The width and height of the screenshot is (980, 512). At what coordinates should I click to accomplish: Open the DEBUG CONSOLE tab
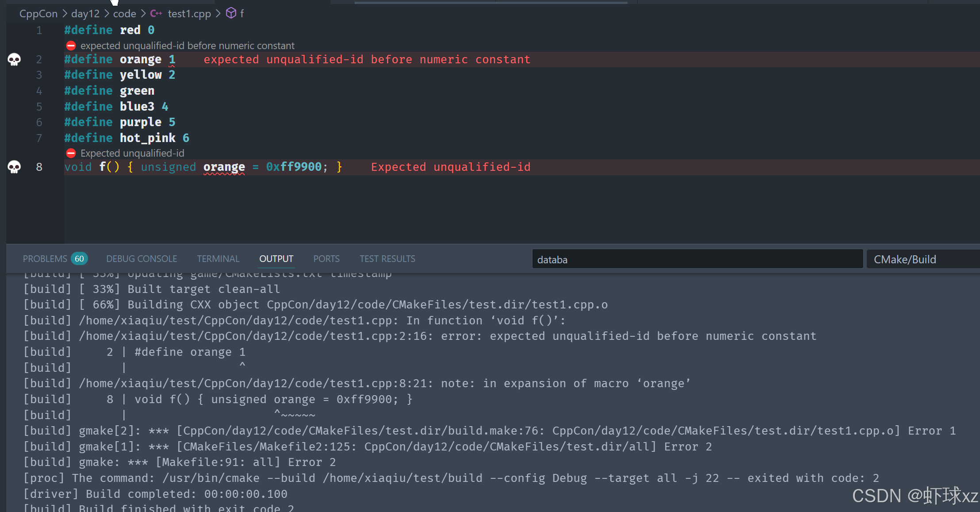coord(142,259)
